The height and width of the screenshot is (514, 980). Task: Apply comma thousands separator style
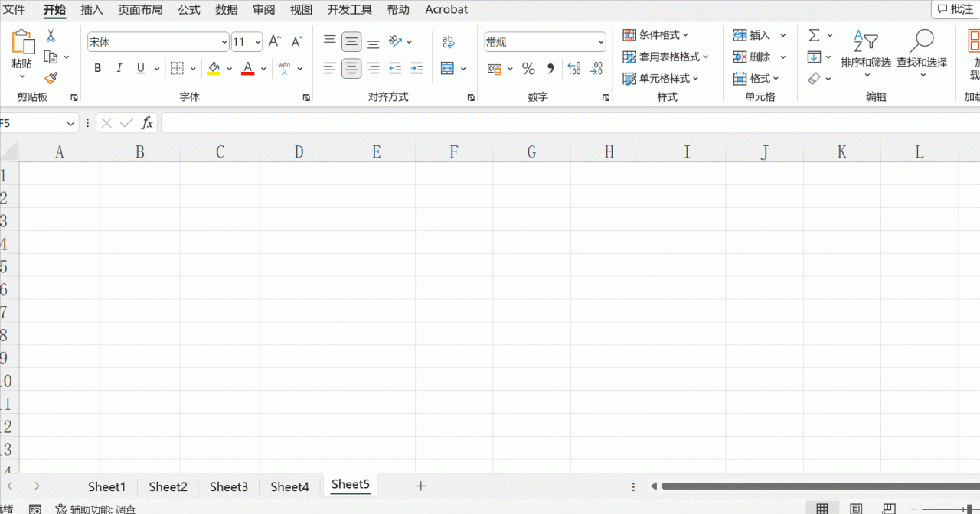550,69
